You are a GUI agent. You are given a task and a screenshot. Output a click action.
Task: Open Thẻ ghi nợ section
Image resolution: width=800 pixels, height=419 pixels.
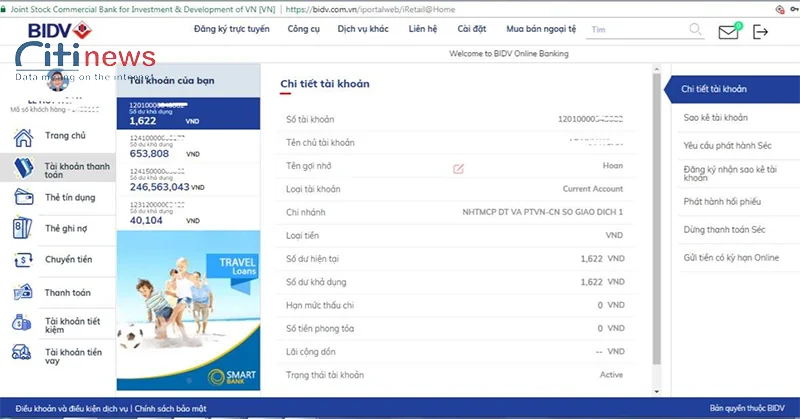[66, 229]
